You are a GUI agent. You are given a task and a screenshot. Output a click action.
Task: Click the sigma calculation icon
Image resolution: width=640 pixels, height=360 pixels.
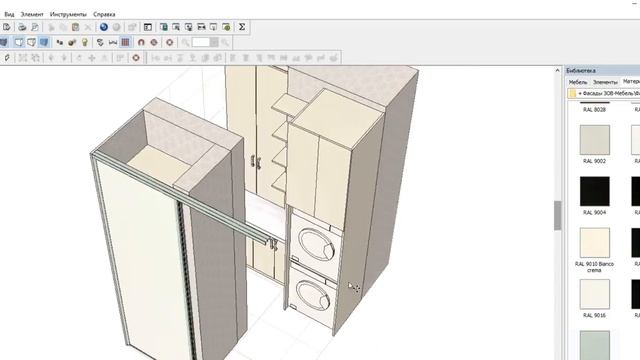click(242, 27)
